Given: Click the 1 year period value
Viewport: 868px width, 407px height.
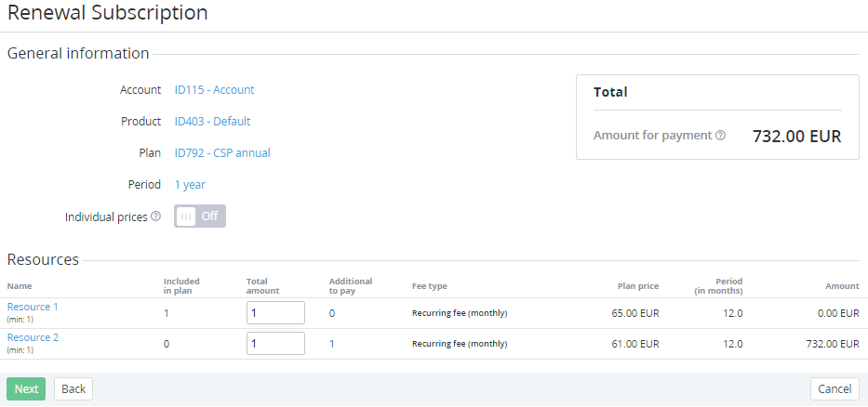Looking at the screenshot, I should (x=190, y=185).
